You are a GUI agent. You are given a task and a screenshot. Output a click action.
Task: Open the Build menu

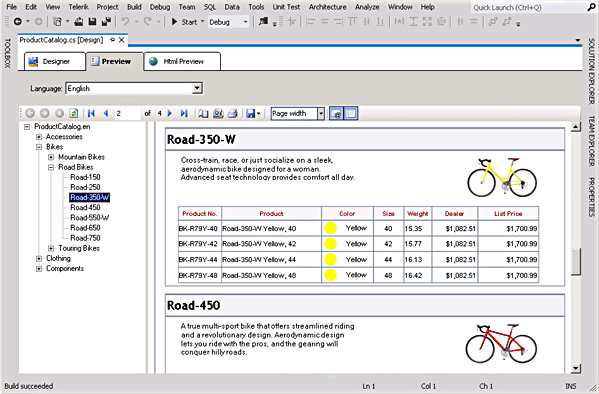pyautogui.click(x=134, y=7)
